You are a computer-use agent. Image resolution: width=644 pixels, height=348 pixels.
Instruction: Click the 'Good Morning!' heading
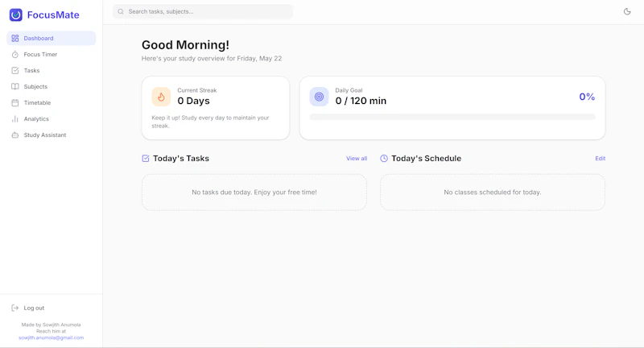[185, 45]
